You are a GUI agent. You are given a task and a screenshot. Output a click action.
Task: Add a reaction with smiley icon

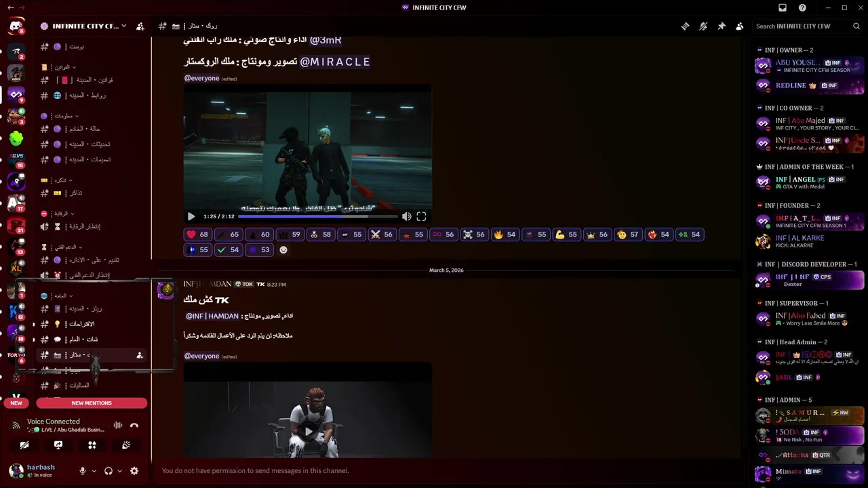[283, 249]
